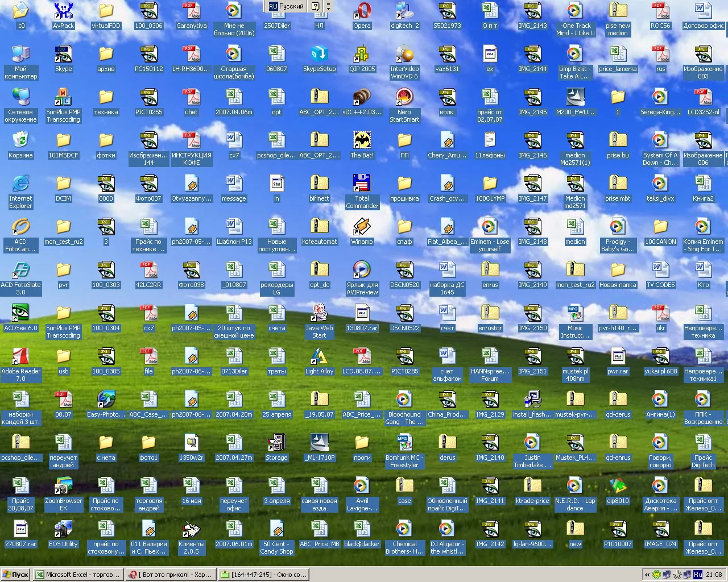Click the Bomfunk MC - Freestyler file
Screen dimensions: 728x582
(x=404, y=451)
